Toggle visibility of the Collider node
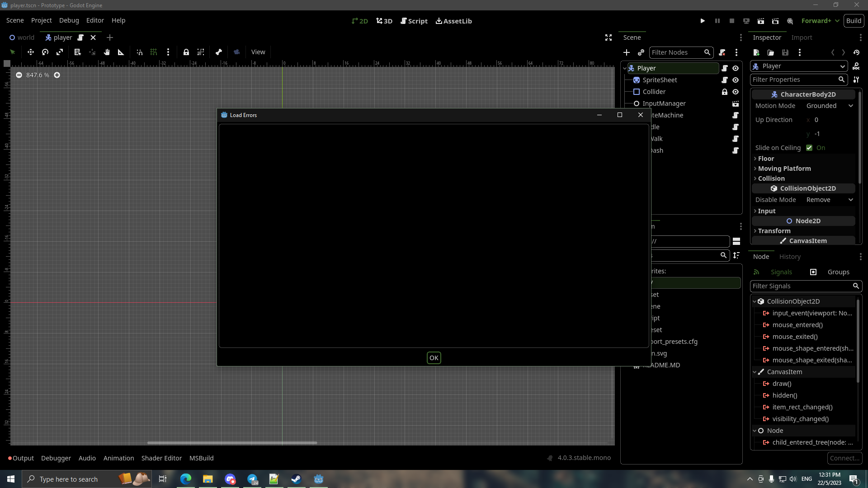 point(736,92)
